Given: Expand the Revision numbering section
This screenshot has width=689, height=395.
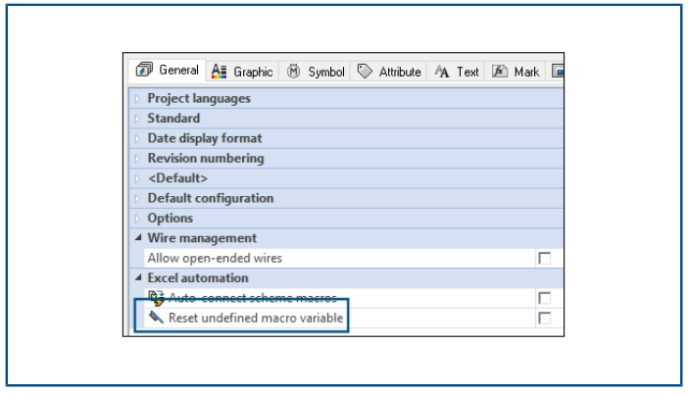Looking at the screenshot, I should (137, 158).
